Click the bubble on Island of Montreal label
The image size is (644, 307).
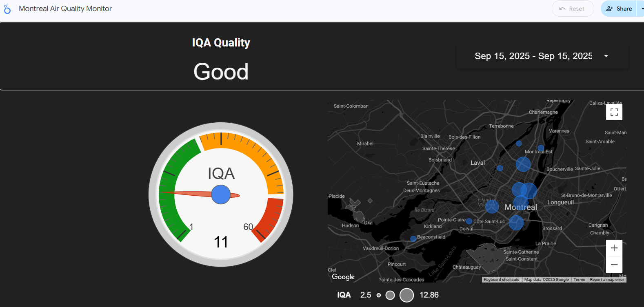(x=492, y=206)
